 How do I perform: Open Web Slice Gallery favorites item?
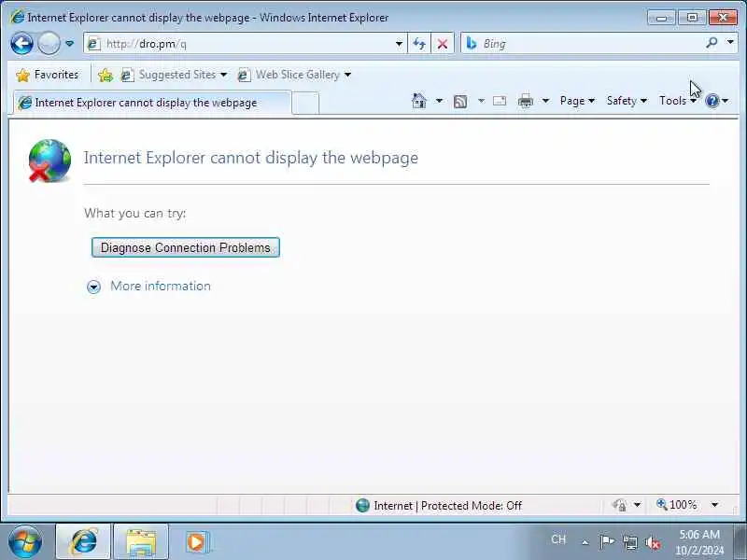(x=294, y=75)
